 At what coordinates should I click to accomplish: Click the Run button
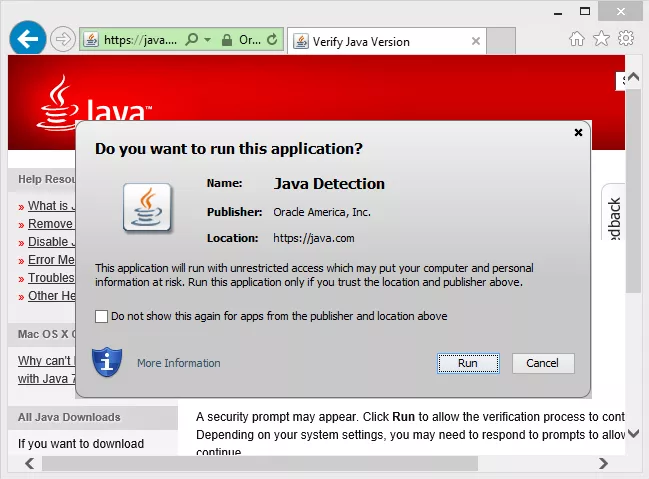[468, 363]
